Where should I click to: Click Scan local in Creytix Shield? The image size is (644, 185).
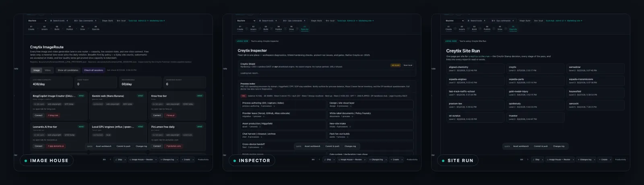[x=408, y=65]
